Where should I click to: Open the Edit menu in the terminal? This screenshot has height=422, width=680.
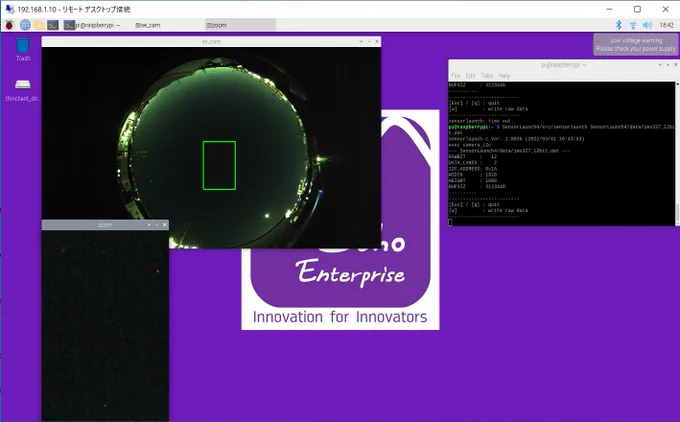tap(471, 75)
